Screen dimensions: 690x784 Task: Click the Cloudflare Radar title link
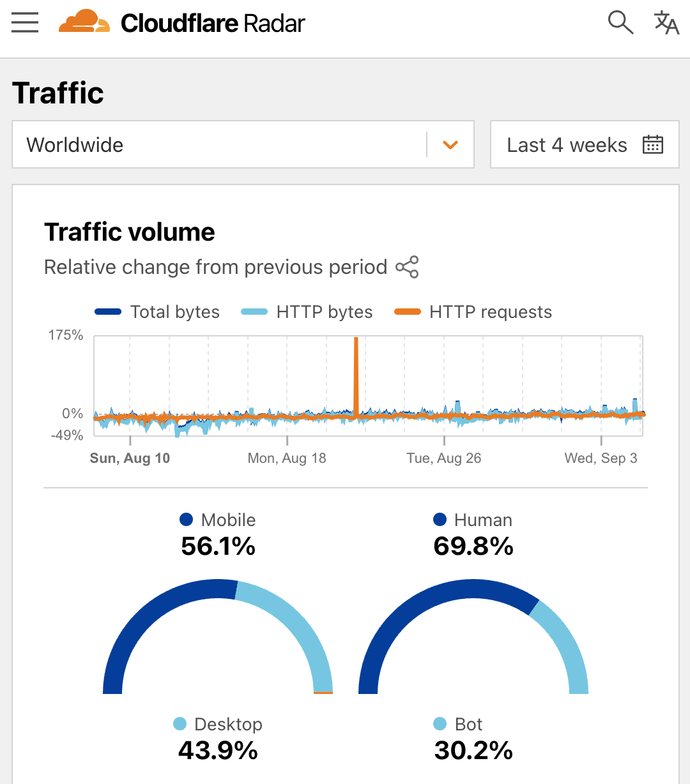213,24
